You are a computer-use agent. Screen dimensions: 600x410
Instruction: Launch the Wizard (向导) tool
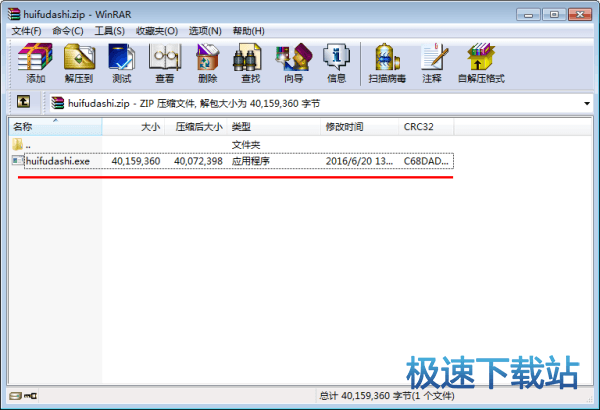[x=293, y=57]
